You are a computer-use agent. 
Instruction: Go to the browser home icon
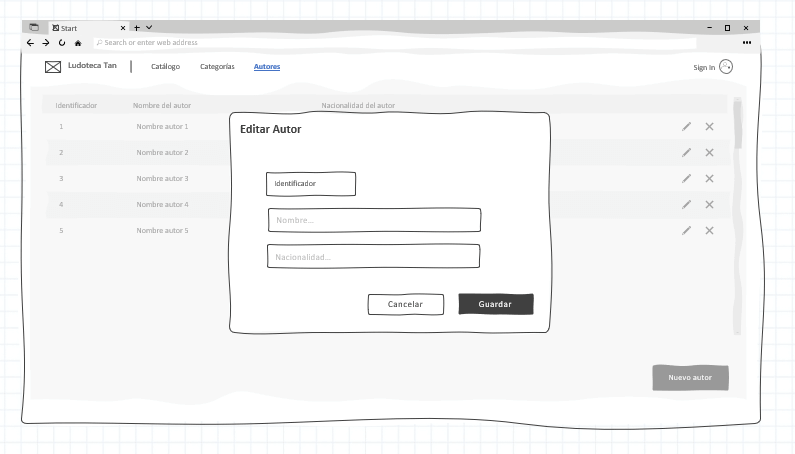78,43
